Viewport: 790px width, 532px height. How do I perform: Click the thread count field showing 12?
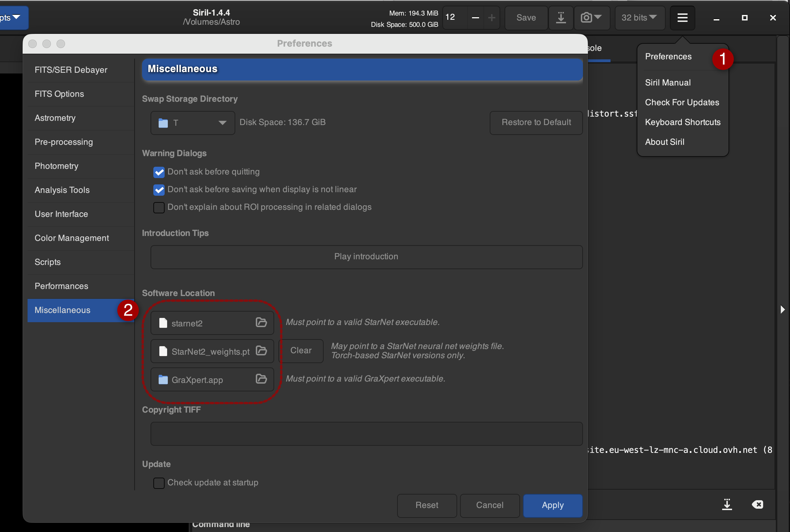pyautogui.click(x=455, y=18)
